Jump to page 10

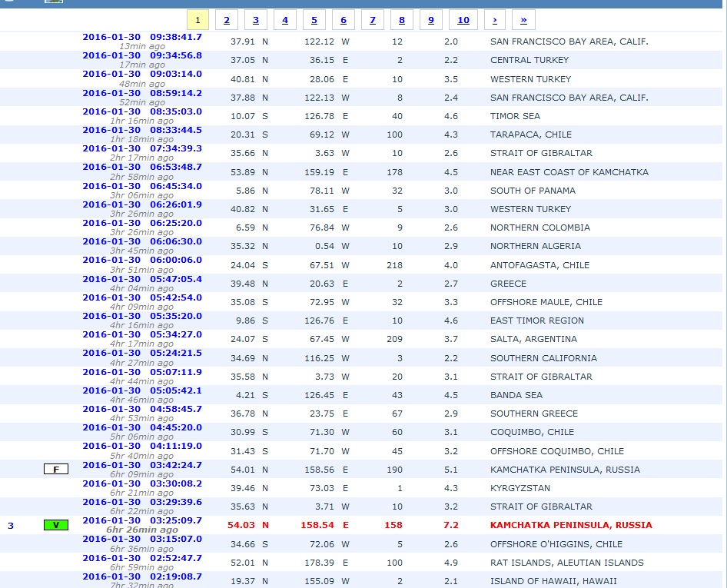point(463,20)
